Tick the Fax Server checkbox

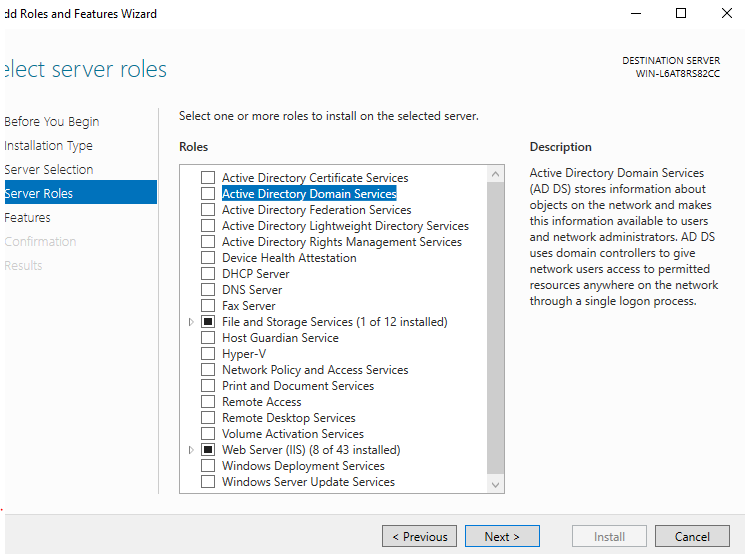208,306
